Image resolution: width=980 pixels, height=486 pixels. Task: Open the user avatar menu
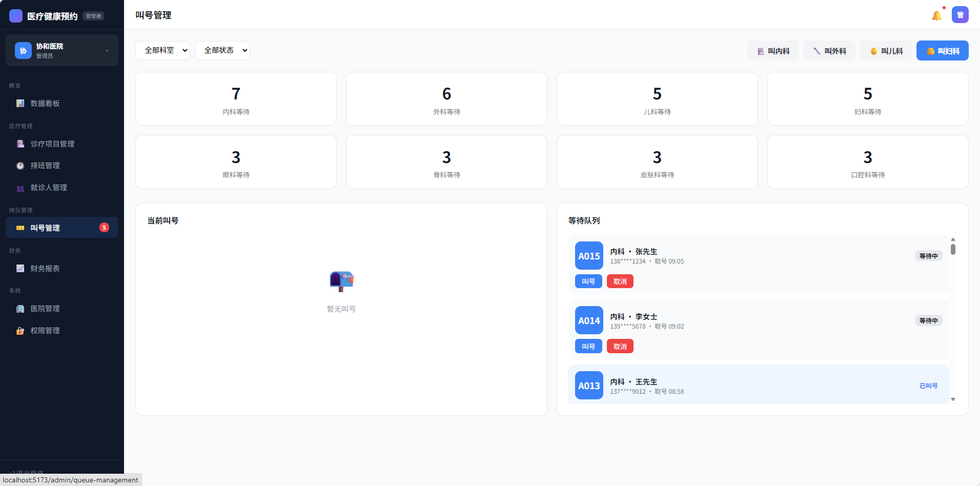pyautogui.click(x=960, y=15)
